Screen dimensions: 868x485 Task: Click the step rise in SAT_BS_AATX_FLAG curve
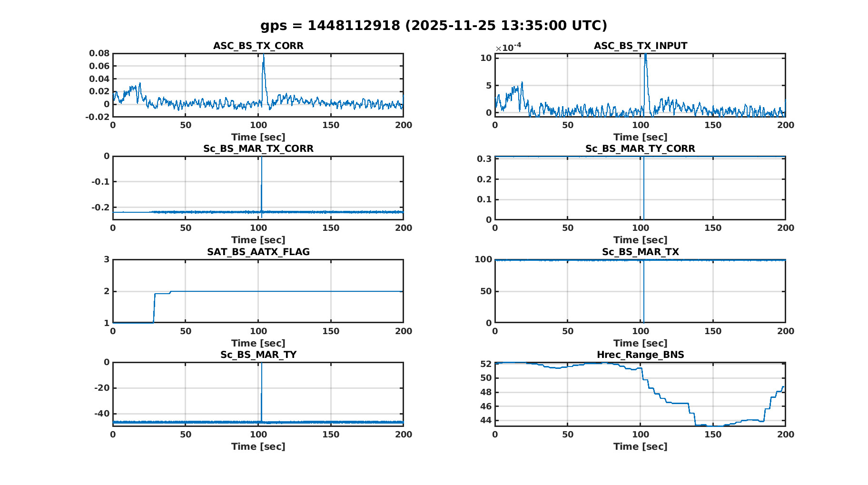tap(154, 307)
